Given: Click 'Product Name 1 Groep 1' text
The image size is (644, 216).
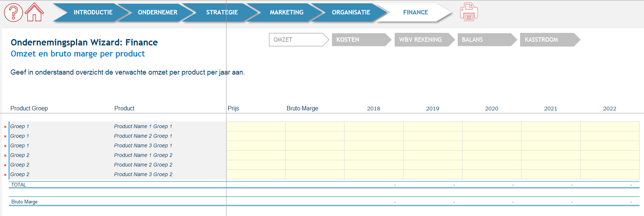Looking at the screenshot, I should (143, 126).
